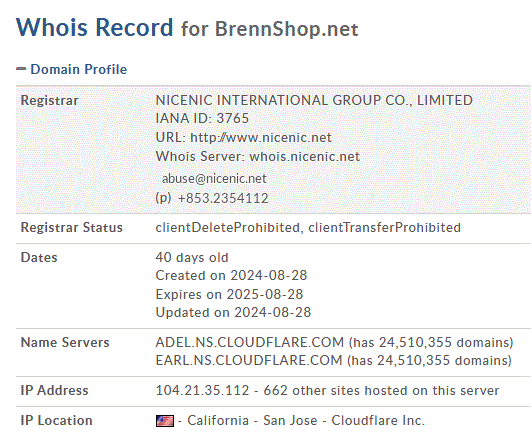Click the abuse@nicenic.net email address
This screenshot has width=532, height=435.
click(214, 178)
